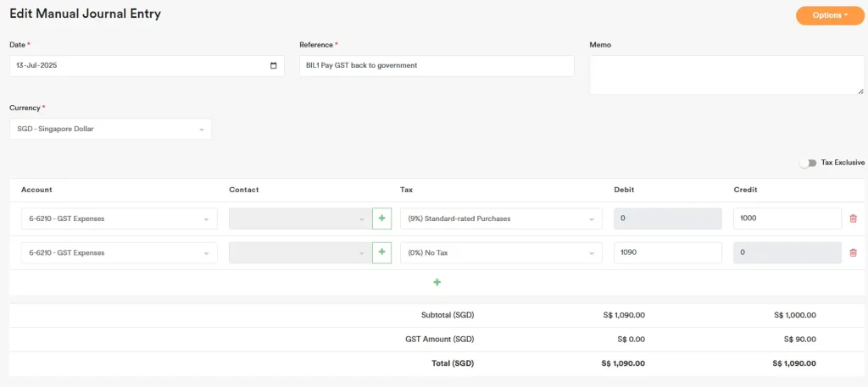Screen dimensions: 868x387
Task: Delete the first journal line with trash icon
Action: click(x=853, y=218)
